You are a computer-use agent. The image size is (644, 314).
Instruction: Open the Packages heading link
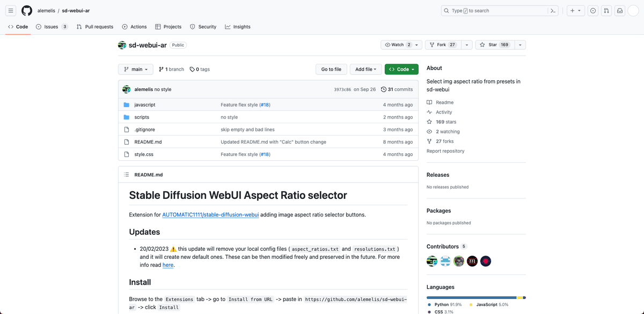click(439, 211)
